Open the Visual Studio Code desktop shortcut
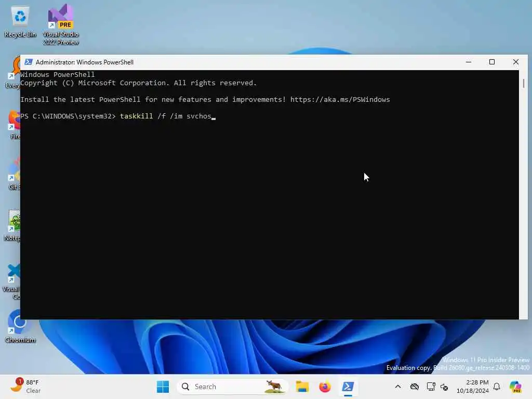Screen dimensions: 532x399 pyautogui.click(x=11, y=281)
